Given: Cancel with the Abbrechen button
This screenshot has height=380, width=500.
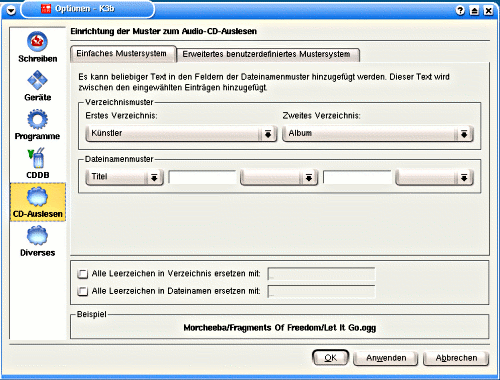Looking at the screenshot, I should pos(456,358).
